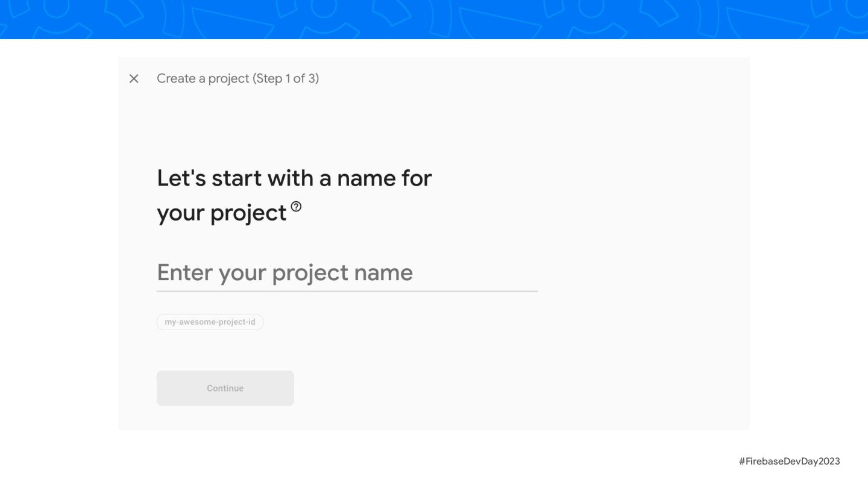Open help tooltip beside "your project"
Viewport: 868px width, 488px height.
point(296,207)
